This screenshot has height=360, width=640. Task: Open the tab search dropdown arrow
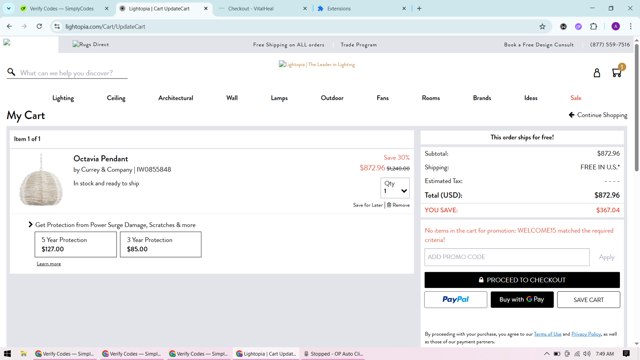point(9,9)
